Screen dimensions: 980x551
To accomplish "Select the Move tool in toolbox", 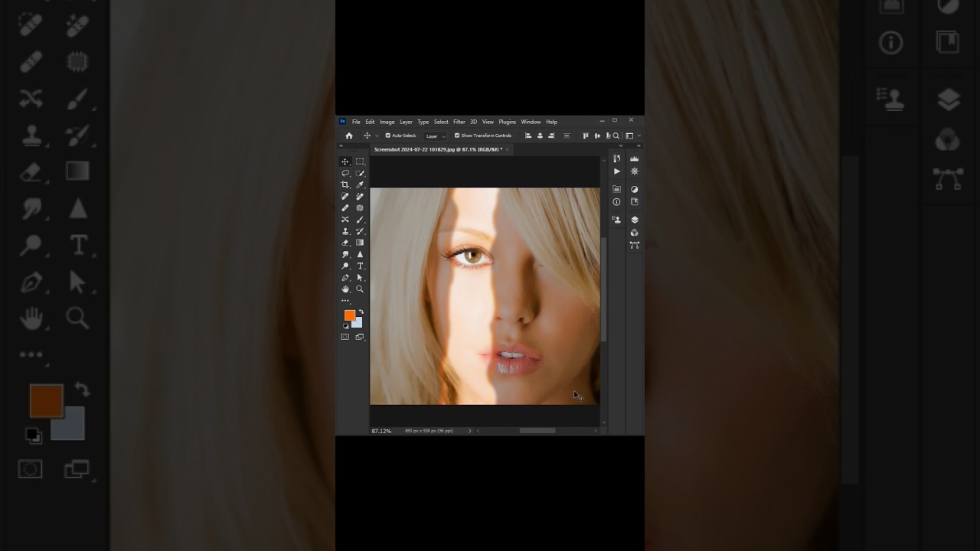I will point(345,162).
